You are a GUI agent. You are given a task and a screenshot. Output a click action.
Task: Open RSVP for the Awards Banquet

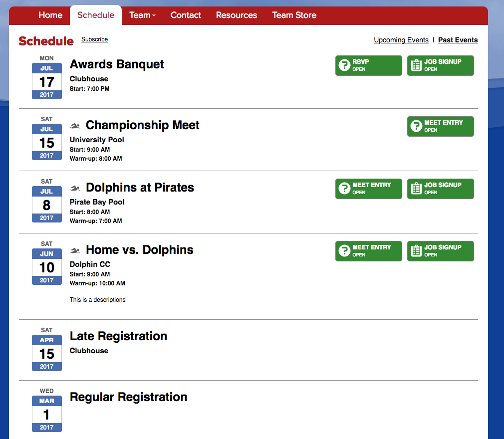point(368,65)
